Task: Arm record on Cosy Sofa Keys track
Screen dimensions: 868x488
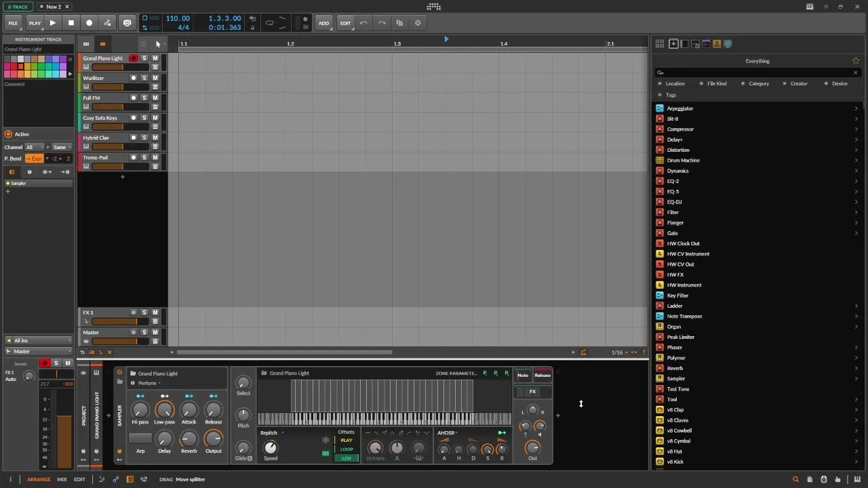Action: click(134, 118)
